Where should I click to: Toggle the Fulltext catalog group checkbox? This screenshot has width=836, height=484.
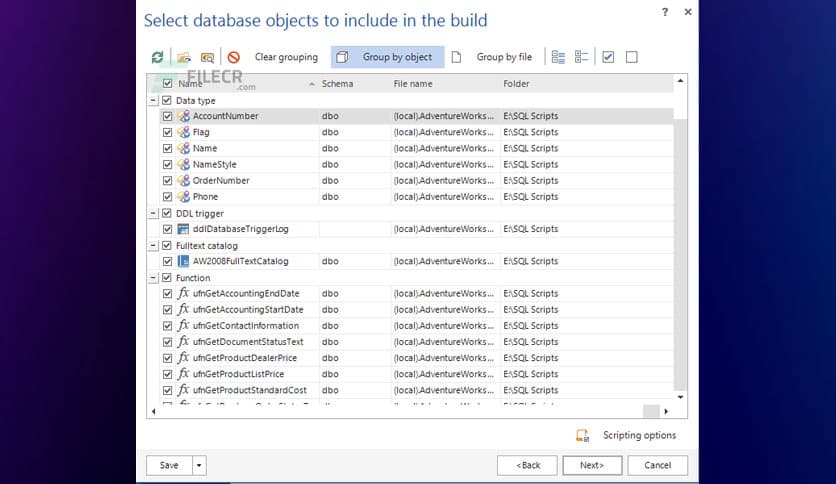point(166,246)
